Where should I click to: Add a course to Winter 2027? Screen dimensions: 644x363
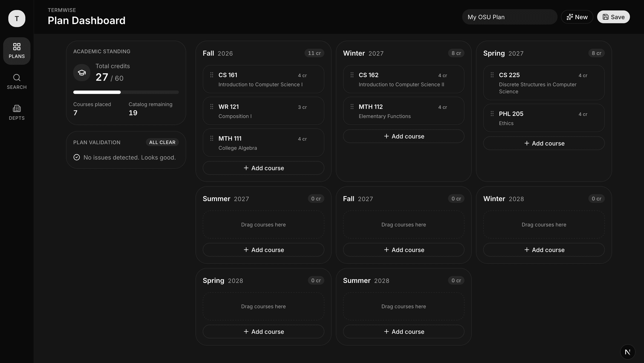pyautogui.click(x=404, y=136)
